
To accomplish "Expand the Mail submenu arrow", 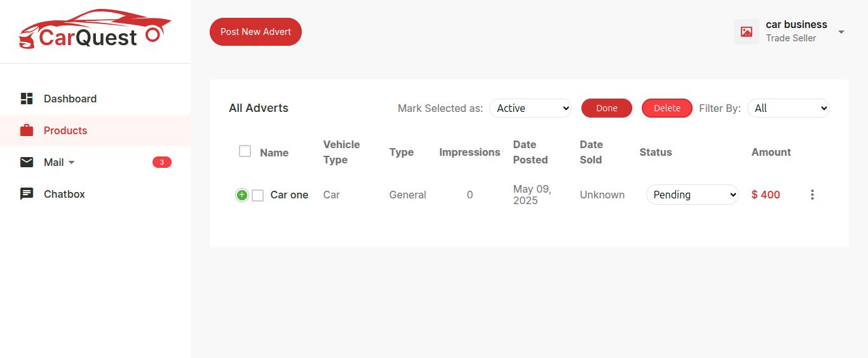I will click(x=71, y=163).
